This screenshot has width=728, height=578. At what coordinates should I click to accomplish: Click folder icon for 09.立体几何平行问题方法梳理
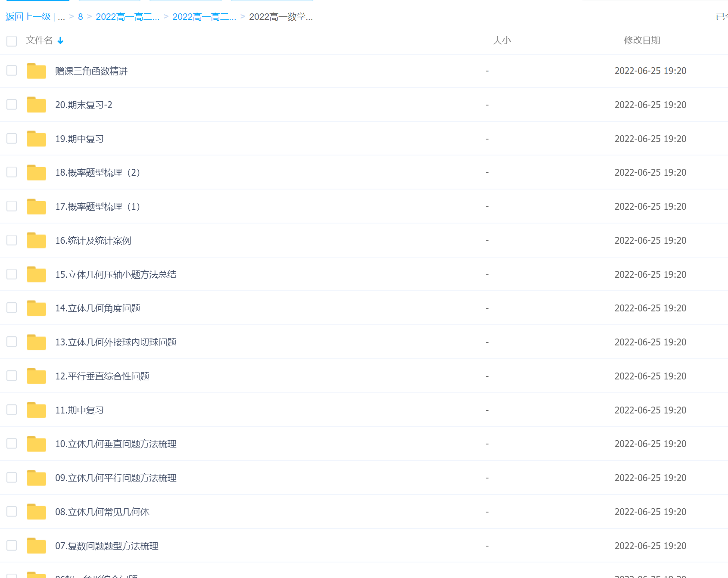(36, 478)
